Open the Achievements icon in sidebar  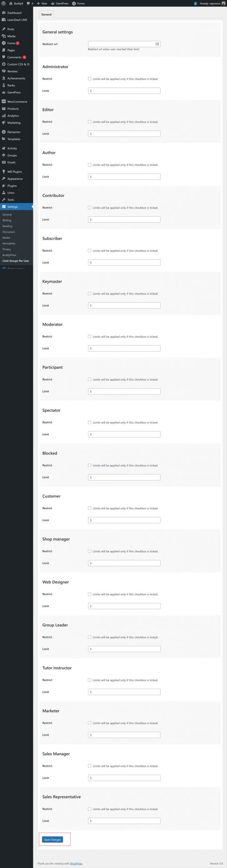point(3,78)
